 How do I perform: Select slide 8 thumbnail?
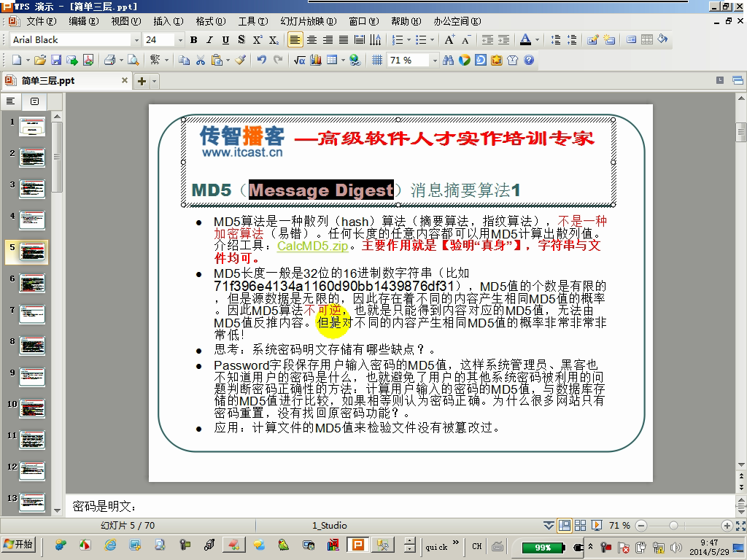(x=32, y=346)
